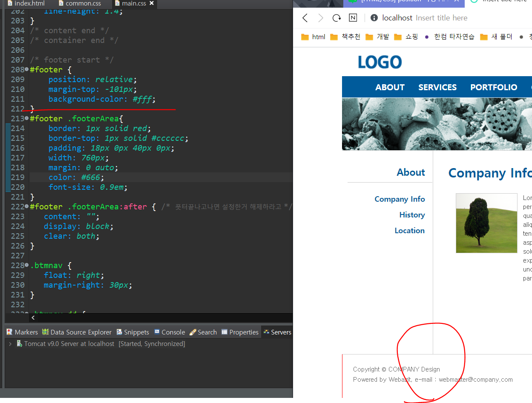Screen dimensions: 532x403
Task: Place cursor on 'position: relative;' line 209
Action: (92, 79)
